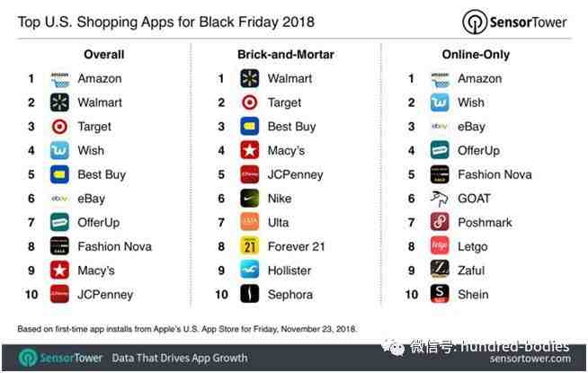This screenshot has height=373, width=588.
Task: Click the Hollister seagull icon
Action: [250, 271]
